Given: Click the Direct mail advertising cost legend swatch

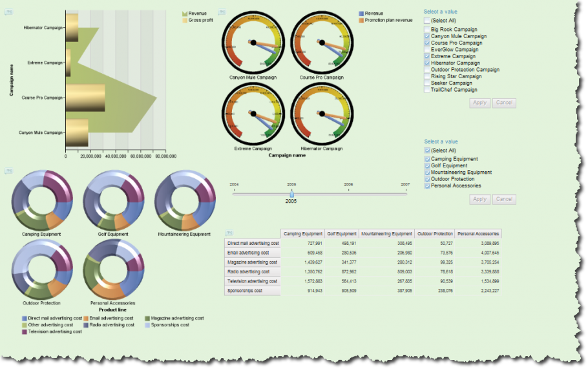Looking at the screenshot, I should click(x=25, y=319).
